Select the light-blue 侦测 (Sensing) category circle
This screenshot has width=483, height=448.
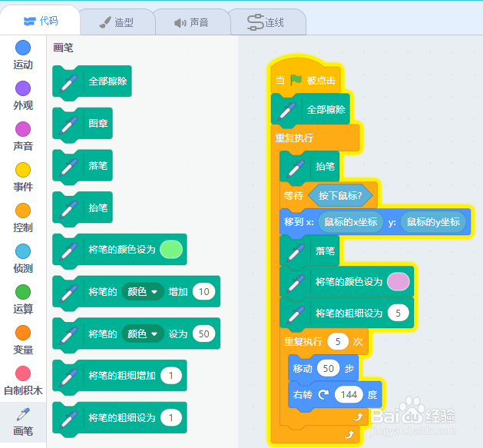coord(23,251)
